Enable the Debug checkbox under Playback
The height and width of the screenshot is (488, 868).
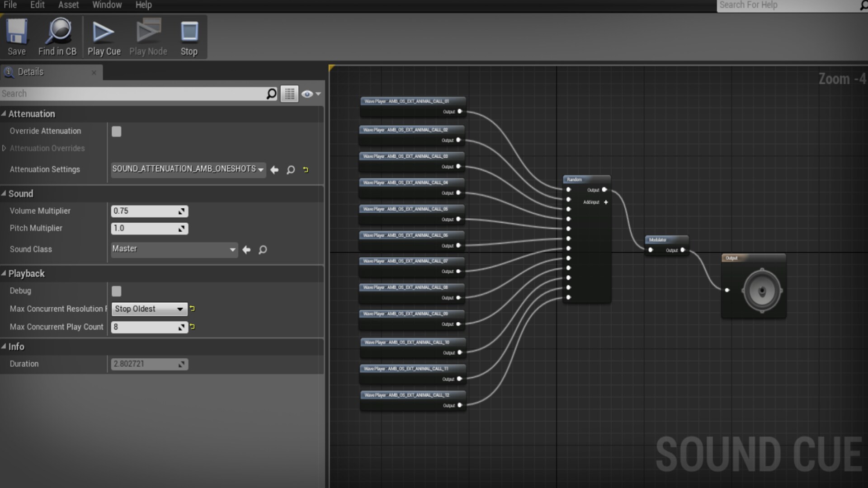117,291
